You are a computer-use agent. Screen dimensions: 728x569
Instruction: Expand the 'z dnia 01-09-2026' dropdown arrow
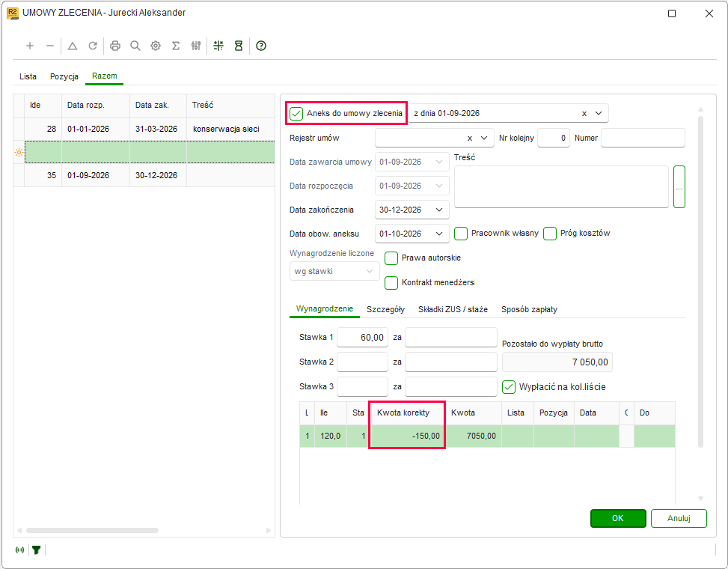599,113
